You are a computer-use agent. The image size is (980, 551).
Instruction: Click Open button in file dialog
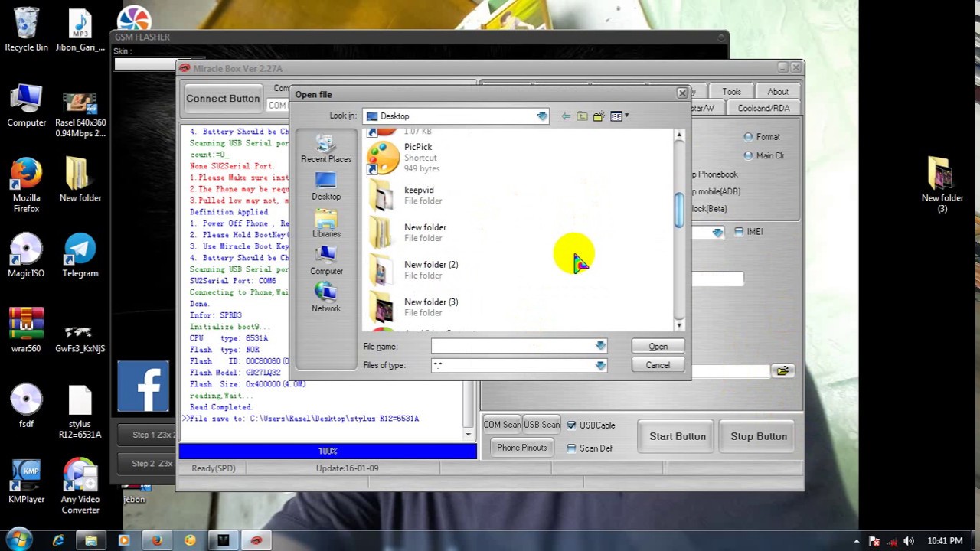tap(658, 347)
